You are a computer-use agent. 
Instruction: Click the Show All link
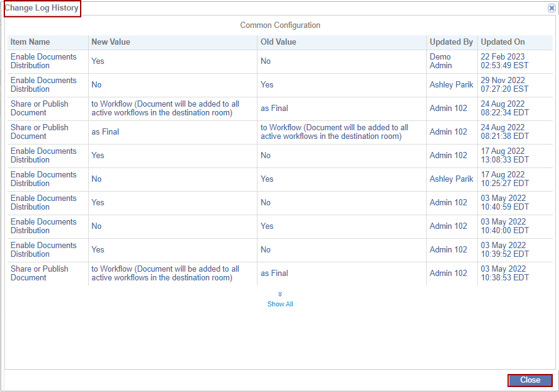[280, 304]
